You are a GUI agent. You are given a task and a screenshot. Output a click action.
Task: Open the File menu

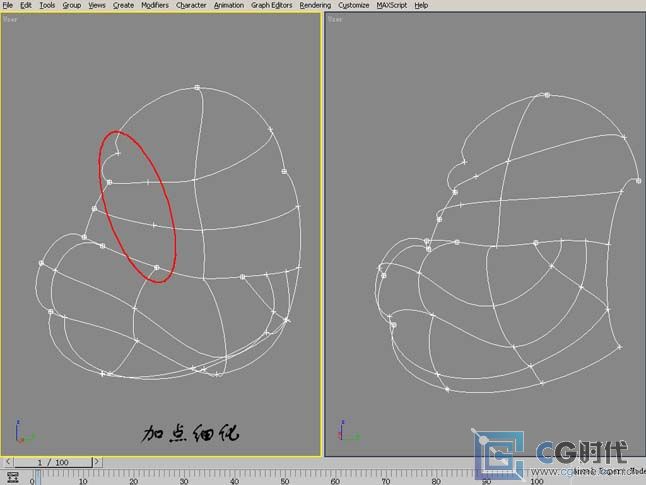pyautogui.click(x=8, y=5)
